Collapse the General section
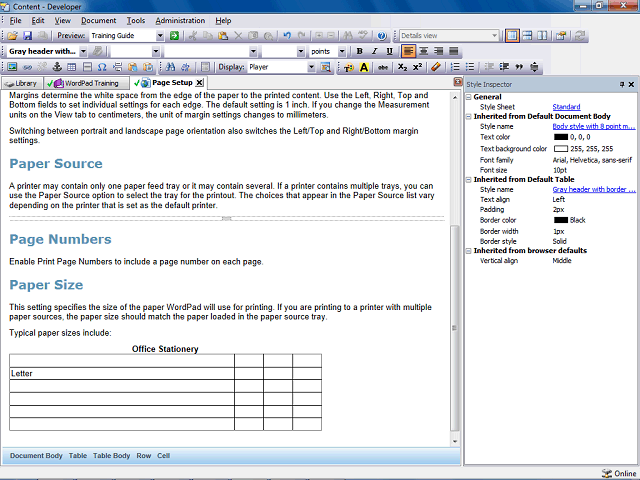This screenshot has height=480, width=640. [x=469, y=97]
